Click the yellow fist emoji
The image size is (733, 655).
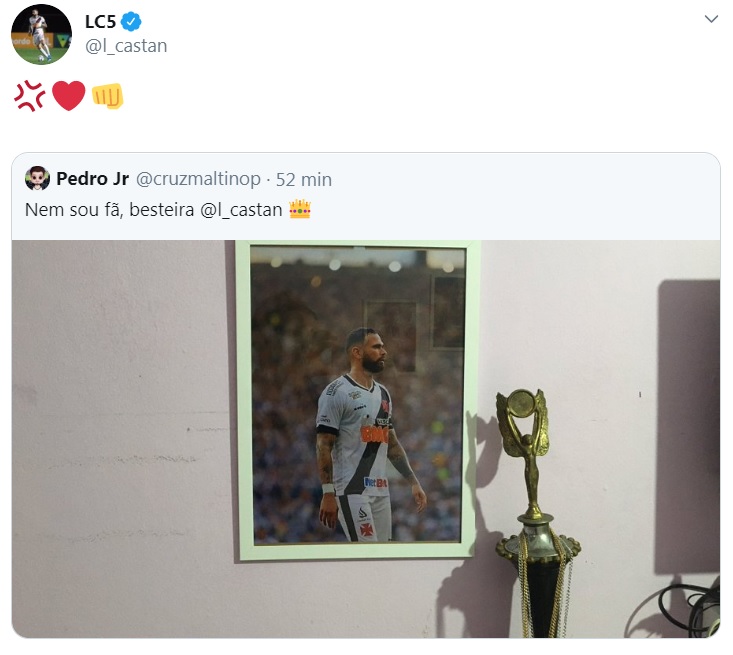(108, 96)
